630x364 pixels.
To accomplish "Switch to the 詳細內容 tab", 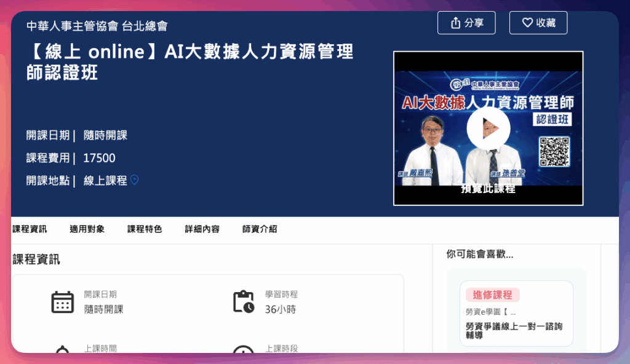I will click(x=202, y=229).
